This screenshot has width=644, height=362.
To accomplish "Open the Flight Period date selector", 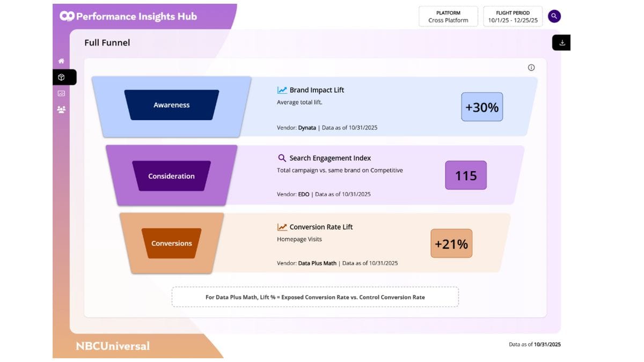I will click(x=513, y=17).
